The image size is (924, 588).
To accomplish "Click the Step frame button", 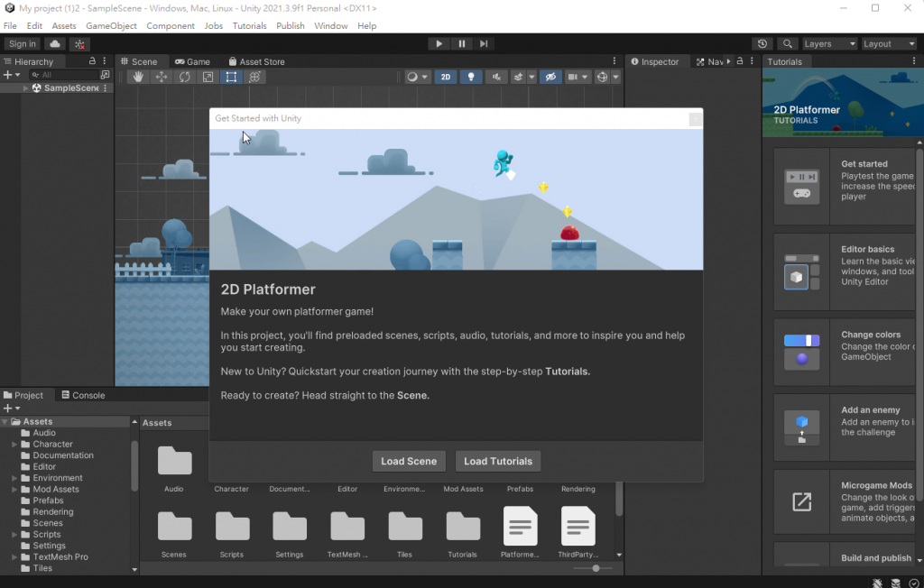I will 484,43.
